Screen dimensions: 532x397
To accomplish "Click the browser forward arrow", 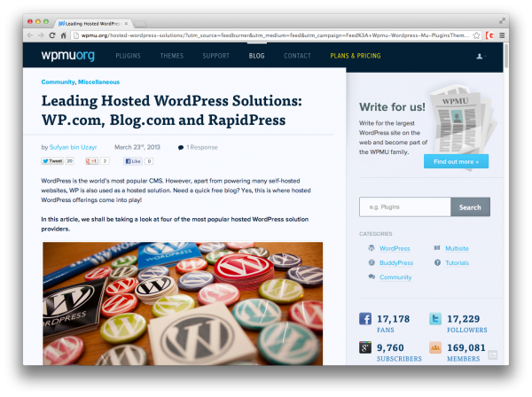I will point(41,35).
